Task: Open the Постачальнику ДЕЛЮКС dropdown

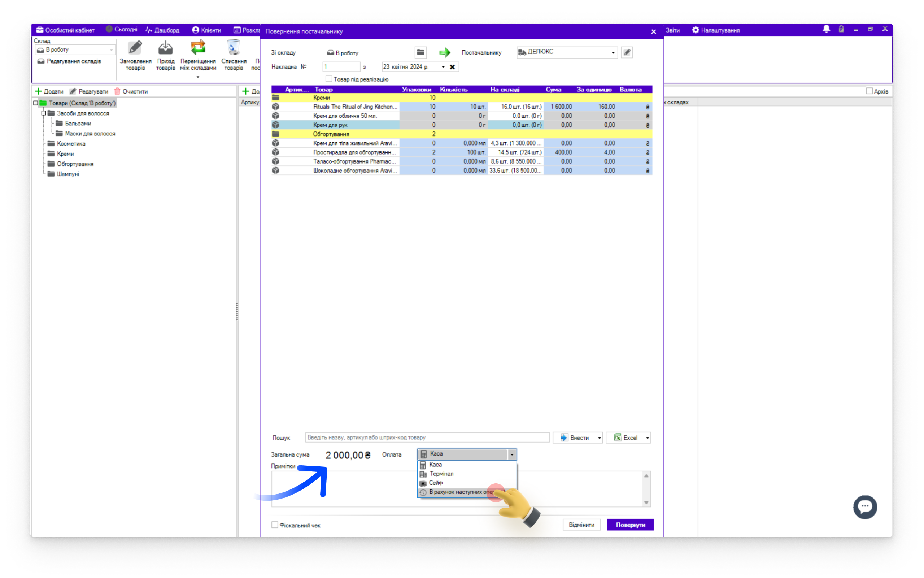Action: [613, 53]
